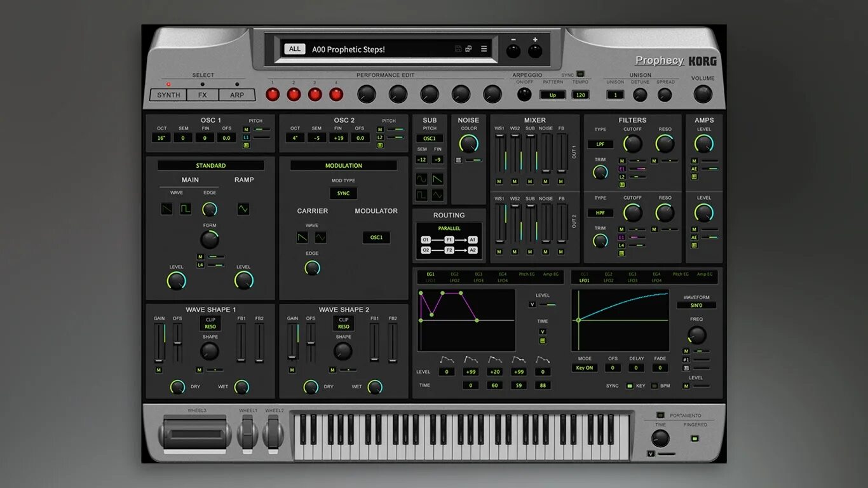This screenshot has height=488, width=868.
Task: Open the LPF filter type selector
Action: tap(600, 144)
